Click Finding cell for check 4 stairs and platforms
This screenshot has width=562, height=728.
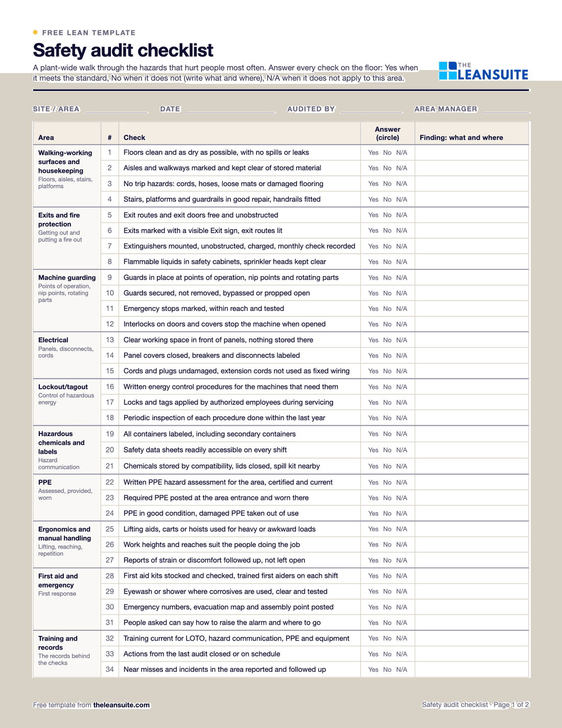pyautogui.click(x=472, y=199)
